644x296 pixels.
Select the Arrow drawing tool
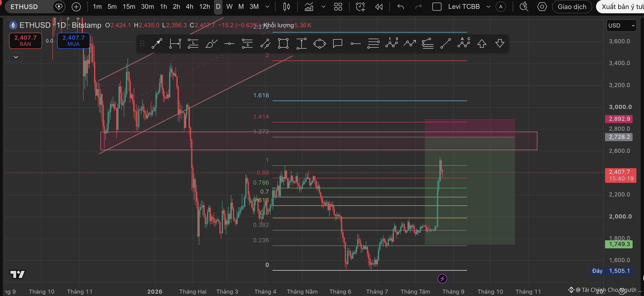pyautogui.click(x=157, y=43)
